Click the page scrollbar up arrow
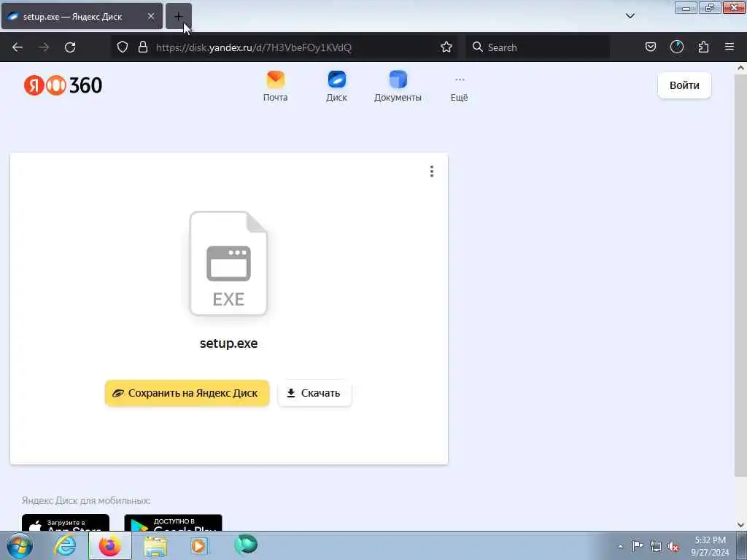This screenshot has width=747, height=560. click(741, 68)
